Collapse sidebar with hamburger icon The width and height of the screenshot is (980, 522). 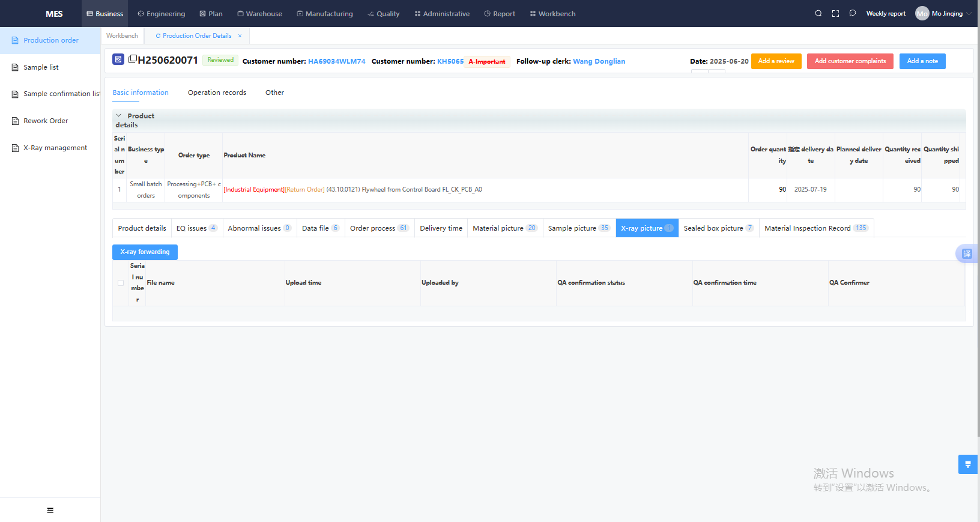pos(50,510)
